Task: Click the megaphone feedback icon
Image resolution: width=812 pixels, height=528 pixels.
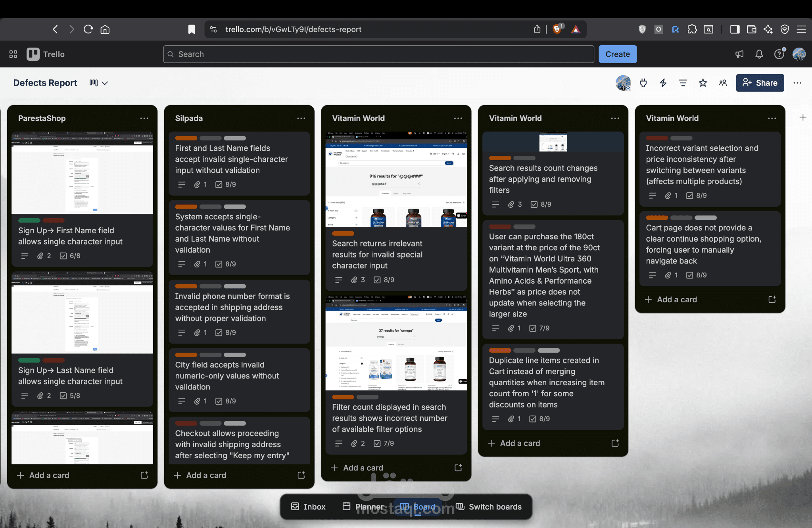Action: coord(739,54)
